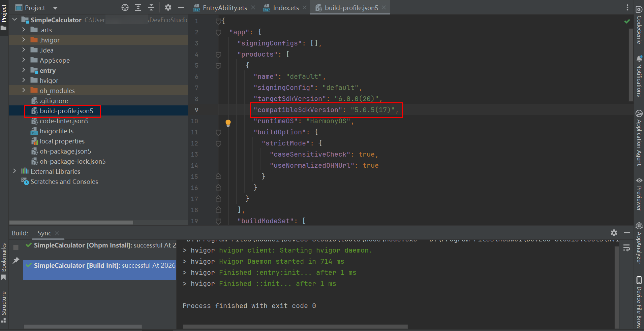
Task: Open Build panel settings gear icon
Action: (614, 233)
